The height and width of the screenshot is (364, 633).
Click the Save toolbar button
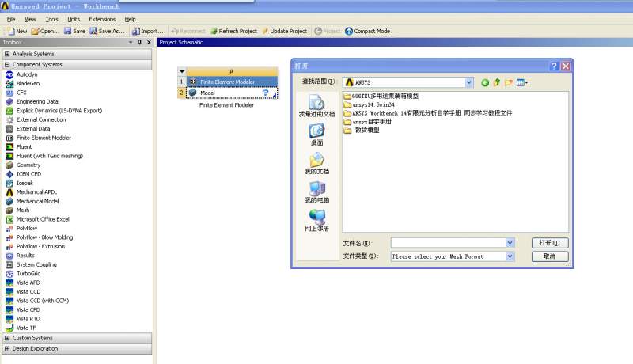74,31
